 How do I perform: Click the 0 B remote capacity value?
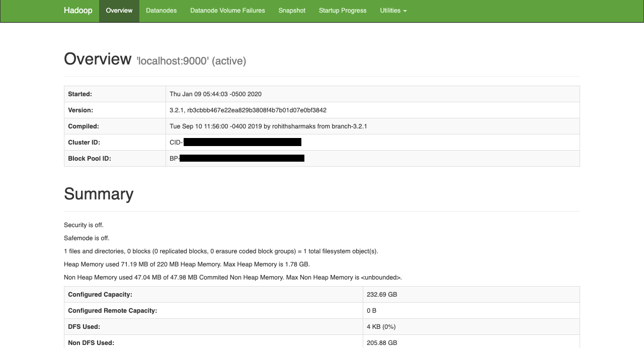pos(372,311)
